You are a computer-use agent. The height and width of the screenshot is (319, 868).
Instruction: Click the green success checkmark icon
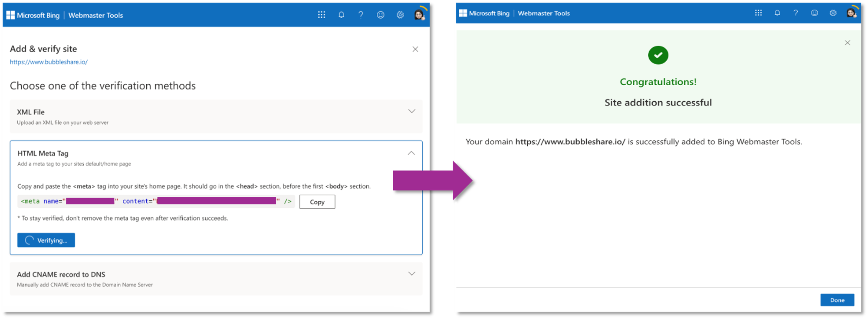(658, 55)
